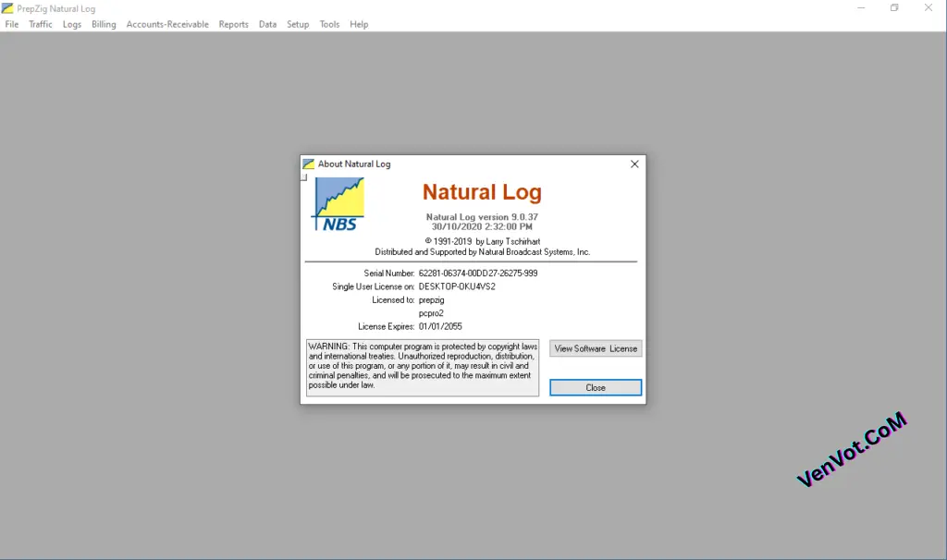Click the About Natural Log title icon
The image size is (947, 560).
coord(309,164)
